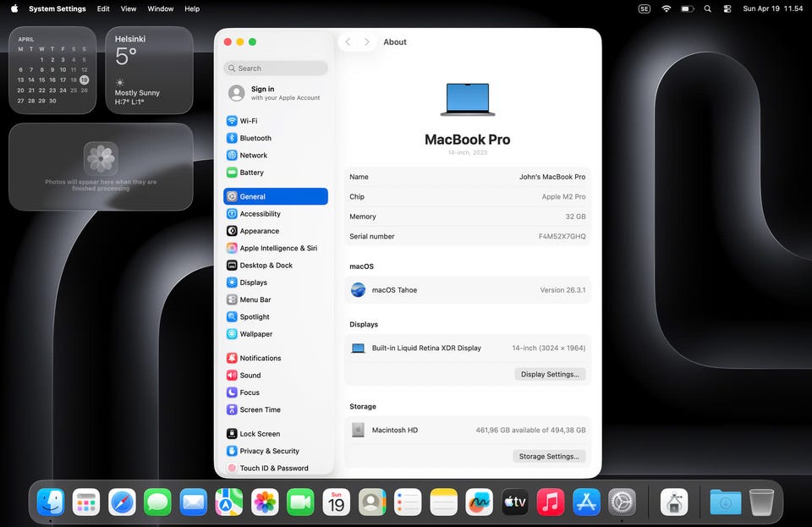This screenshot has height=527, width=812.
Task: Open Maps from the Dock
Action: 229,502
